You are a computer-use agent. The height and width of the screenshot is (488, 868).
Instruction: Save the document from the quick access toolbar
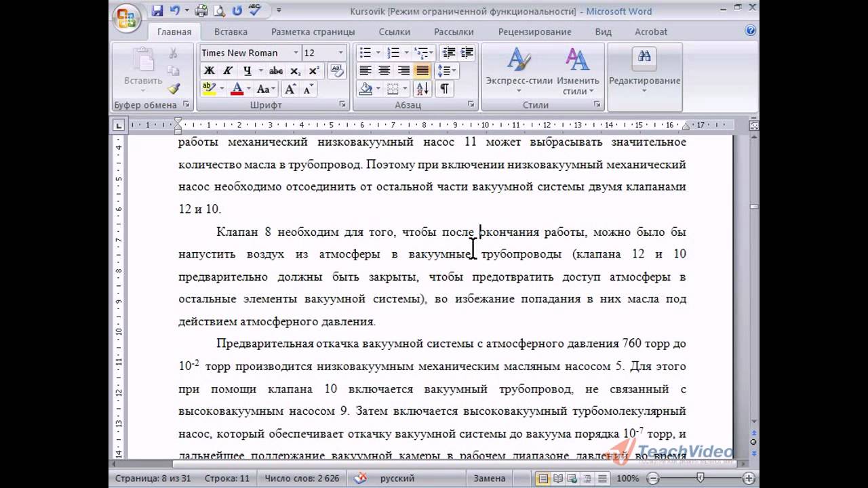(x=158, y=11)
